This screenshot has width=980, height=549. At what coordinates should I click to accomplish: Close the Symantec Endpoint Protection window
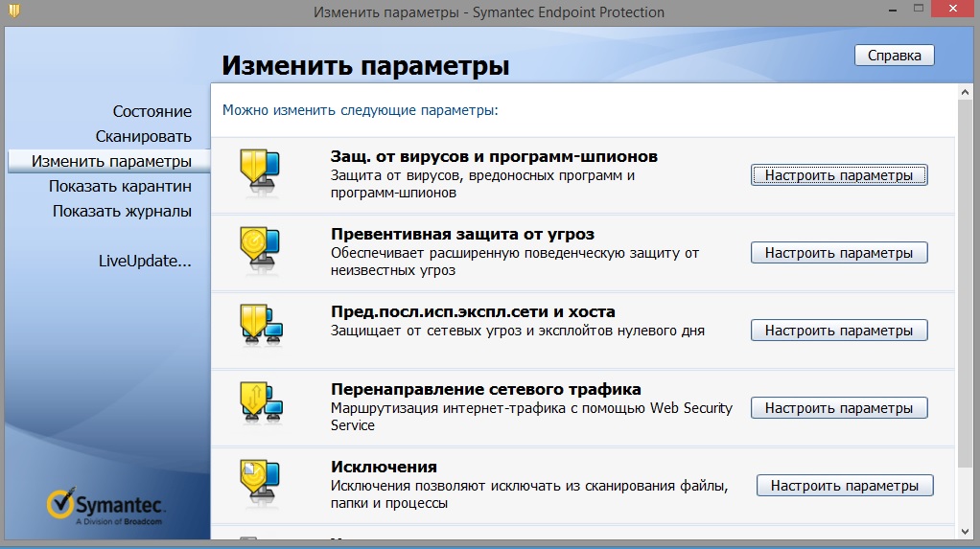tap(953, 9)
